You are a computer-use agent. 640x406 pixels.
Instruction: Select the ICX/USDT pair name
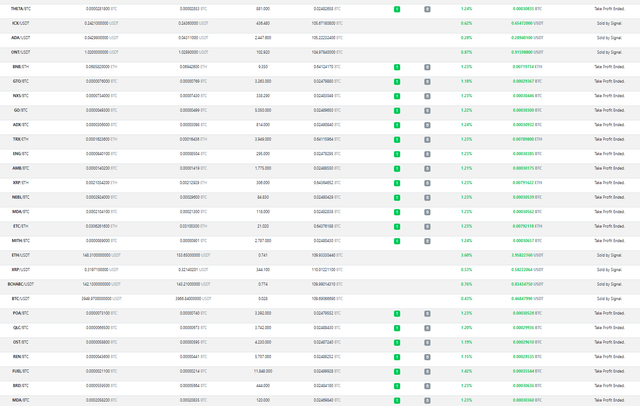pos(20,23)
